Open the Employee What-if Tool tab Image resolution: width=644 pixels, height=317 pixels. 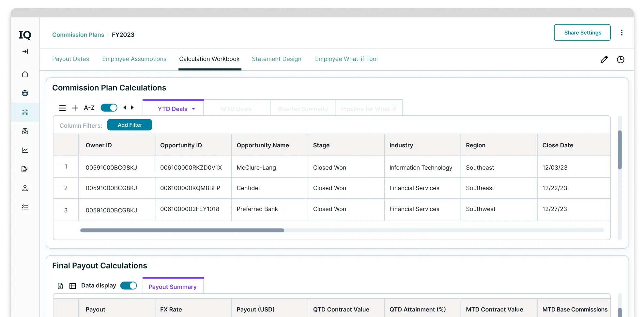346,59
